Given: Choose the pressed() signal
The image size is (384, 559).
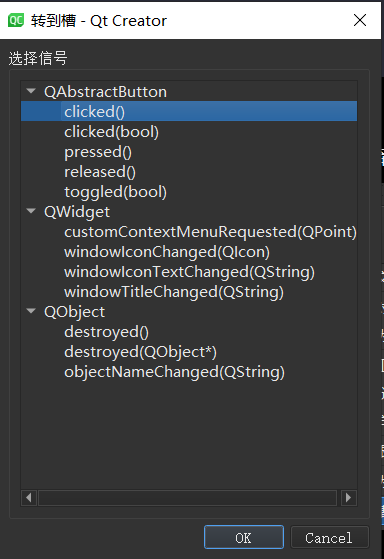Looking at the screenshot, I should [98, 152].
